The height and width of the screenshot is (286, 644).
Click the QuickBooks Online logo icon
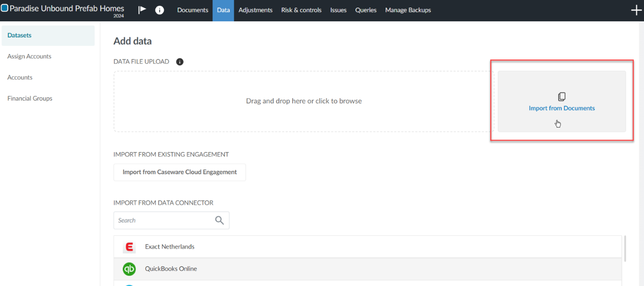pos(129,269)
